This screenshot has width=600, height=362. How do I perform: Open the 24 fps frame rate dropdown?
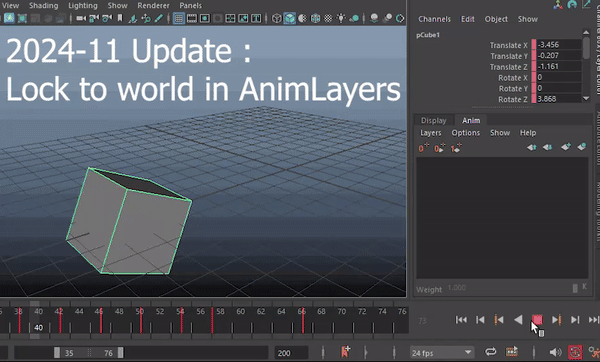click(442, 353)
